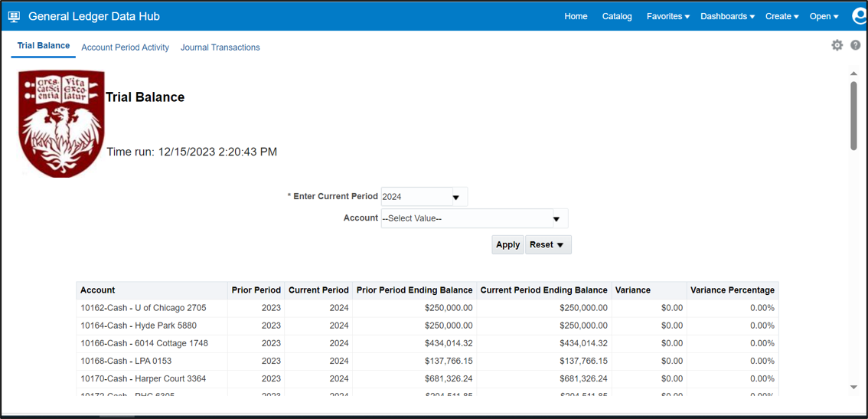Expand the Favorites menu
The height and width of the screenshot is (419, 868).
tap(667, 17)
